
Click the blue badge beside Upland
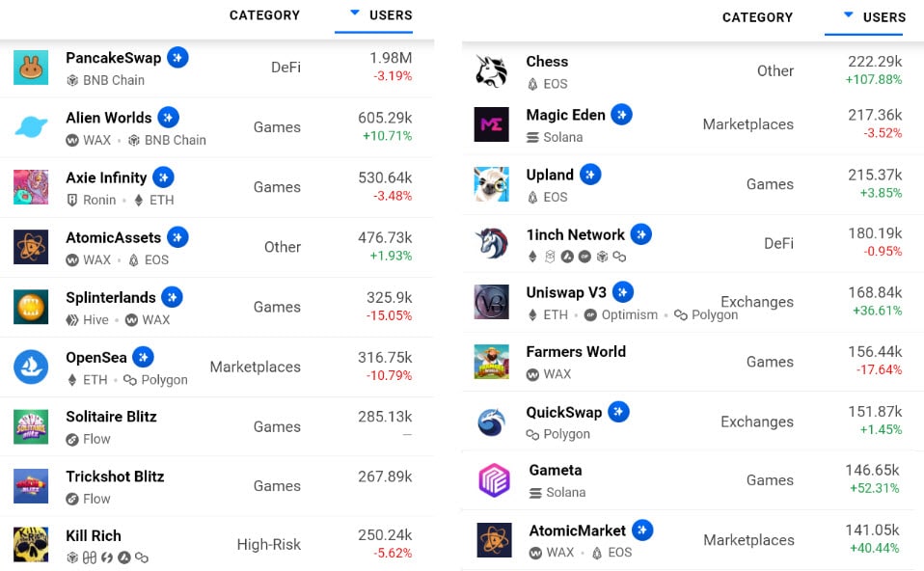point(589,175)
